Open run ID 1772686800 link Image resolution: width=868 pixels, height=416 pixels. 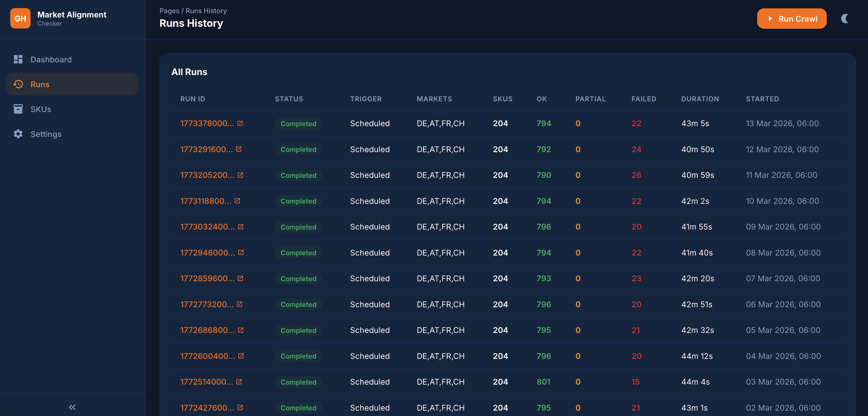207,330
